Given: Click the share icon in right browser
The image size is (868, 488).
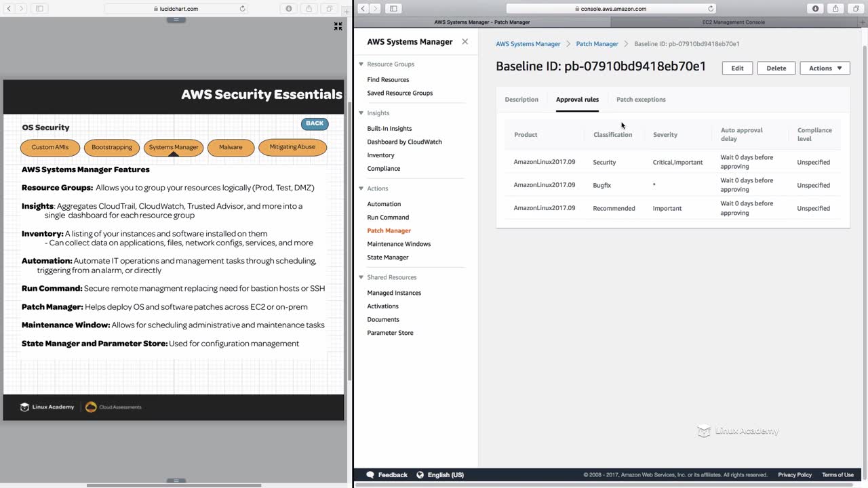Looking at the screenshot, I should click(835, 9).
